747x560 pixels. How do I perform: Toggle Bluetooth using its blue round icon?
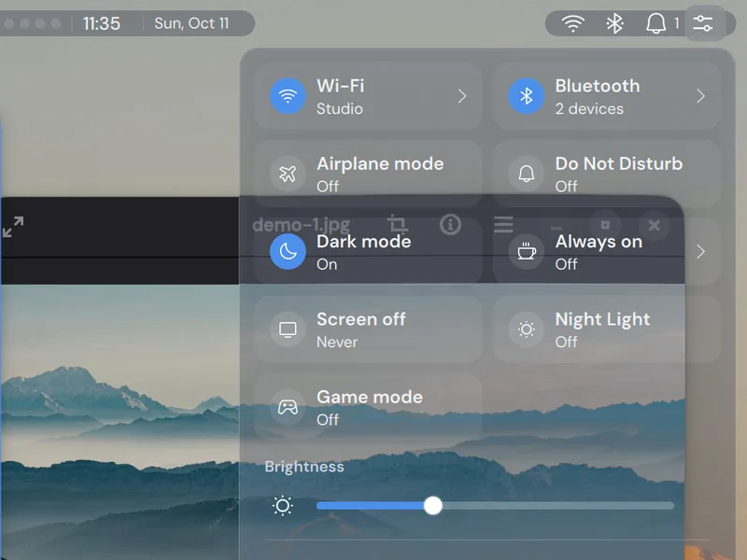click(x=526, y=96)
